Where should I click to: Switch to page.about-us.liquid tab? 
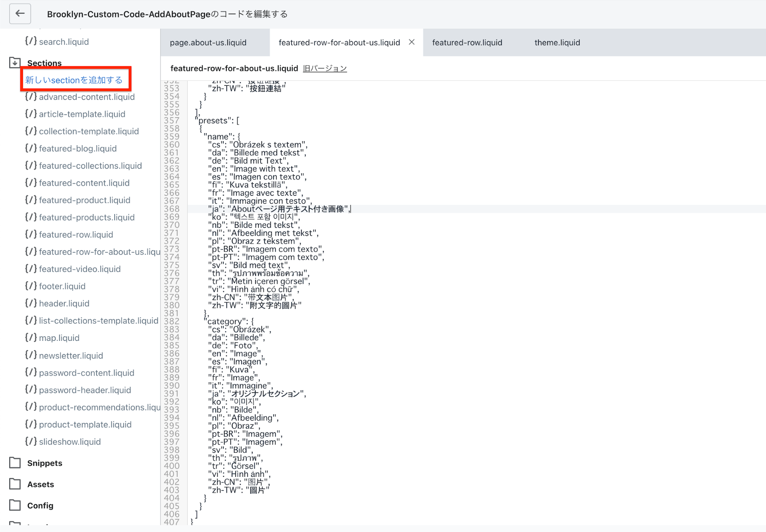(208, 43)
